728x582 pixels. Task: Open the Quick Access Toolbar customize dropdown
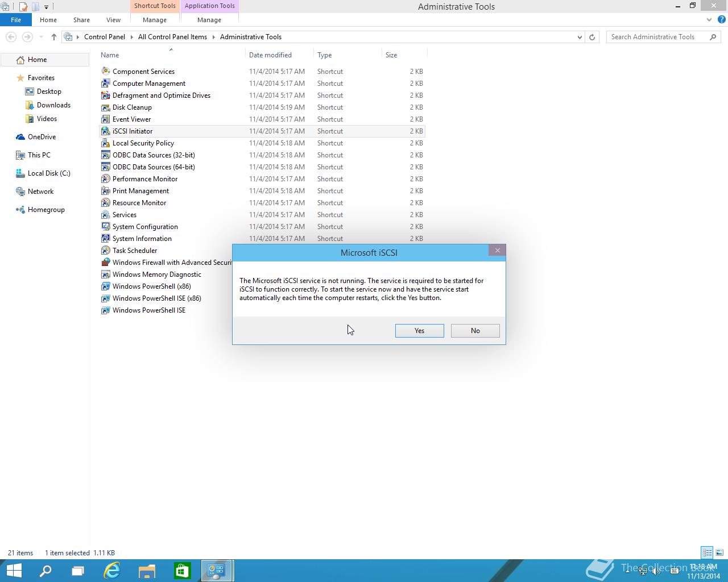point(46,7)
